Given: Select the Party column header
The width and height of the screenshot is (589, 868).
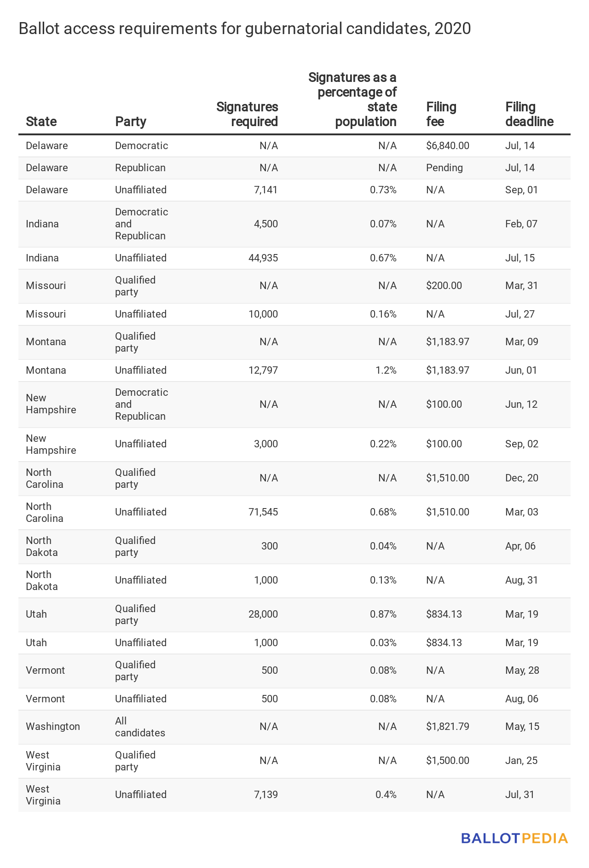Looking at the screenshot, I should click(x=131, y=122).
